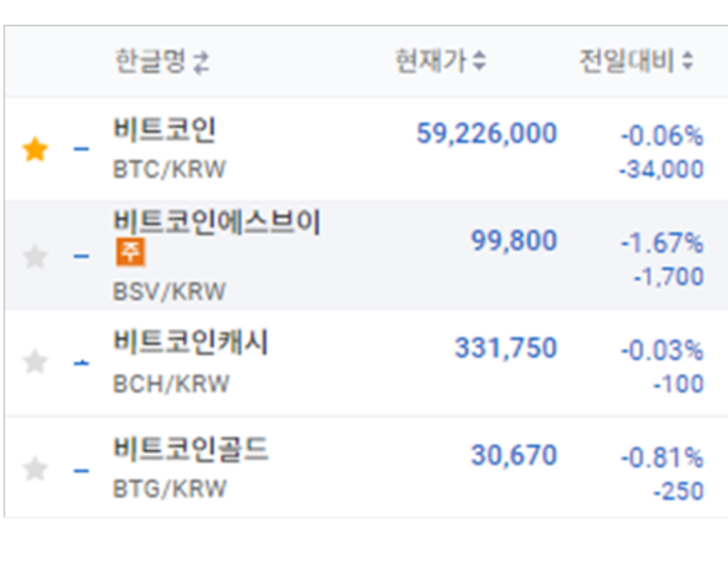Click the -0.81% change for 비트코인골드
The height and width of the screenshot is (569, 728).
pos(663,457)
